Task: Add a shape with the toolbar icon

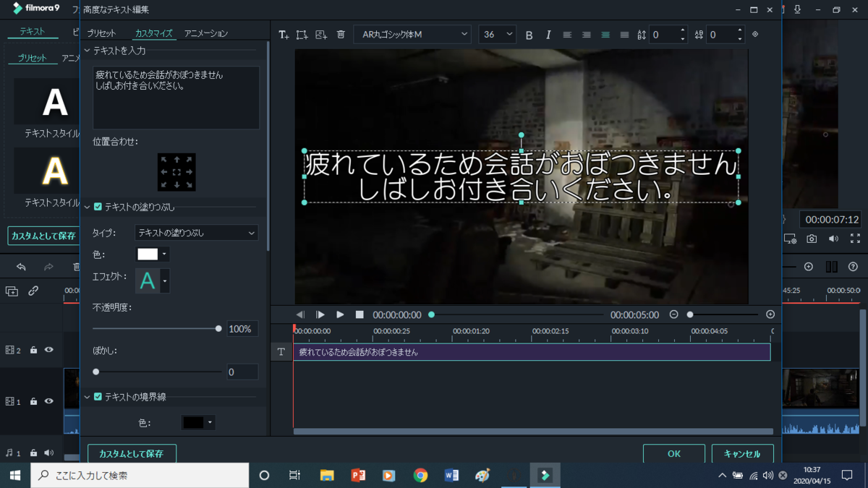Action: coord(302,35)
